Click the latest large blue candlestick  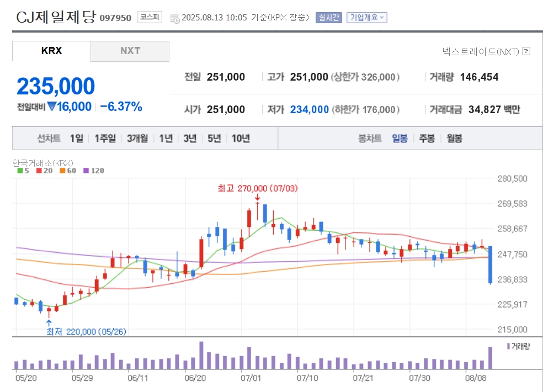[x=491, y=265]
